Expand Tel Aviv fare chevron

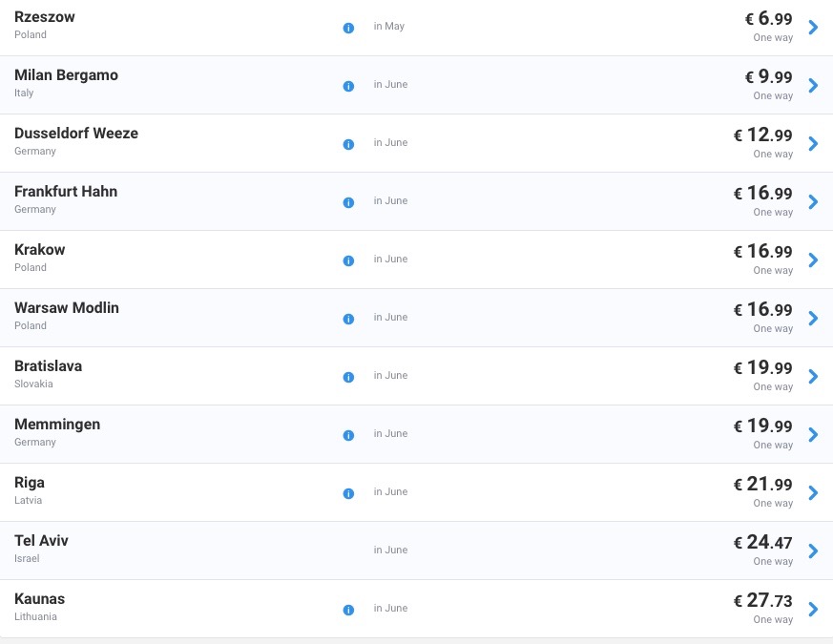tap(813, 551)
